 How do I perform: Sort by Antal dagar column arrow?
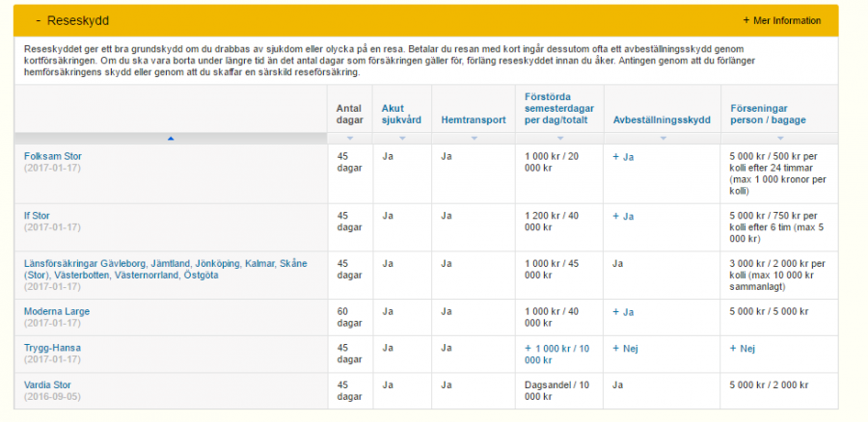349,139
